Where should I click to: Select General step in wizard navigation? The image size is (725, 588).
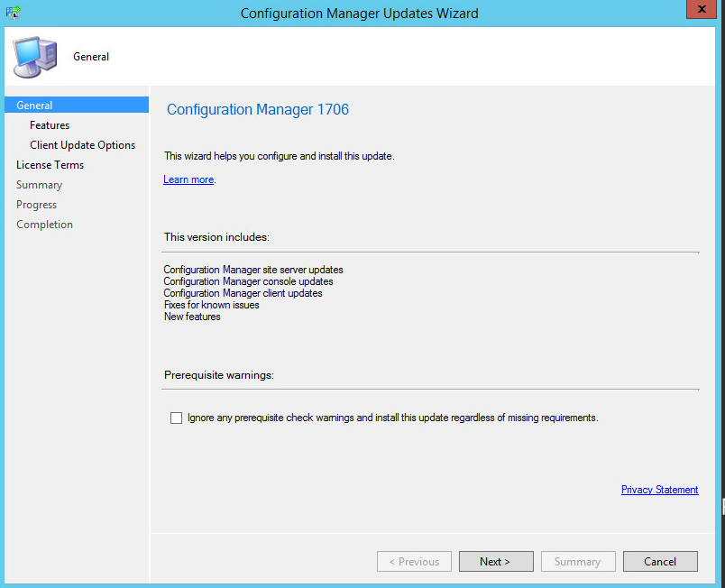coord(77,105)
